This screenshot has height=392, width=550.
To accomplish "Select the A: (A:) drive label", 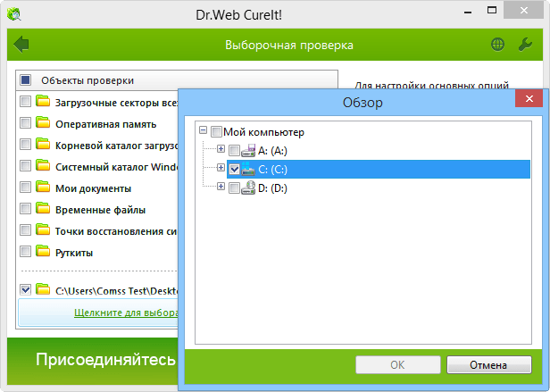I will pos(272,151).
